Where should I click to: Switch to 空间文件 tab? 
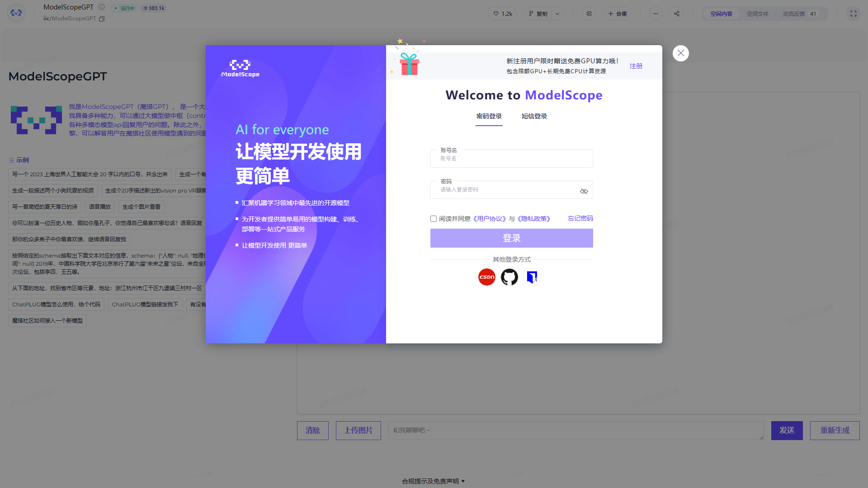pyautogui.click(x=757, y=14)
